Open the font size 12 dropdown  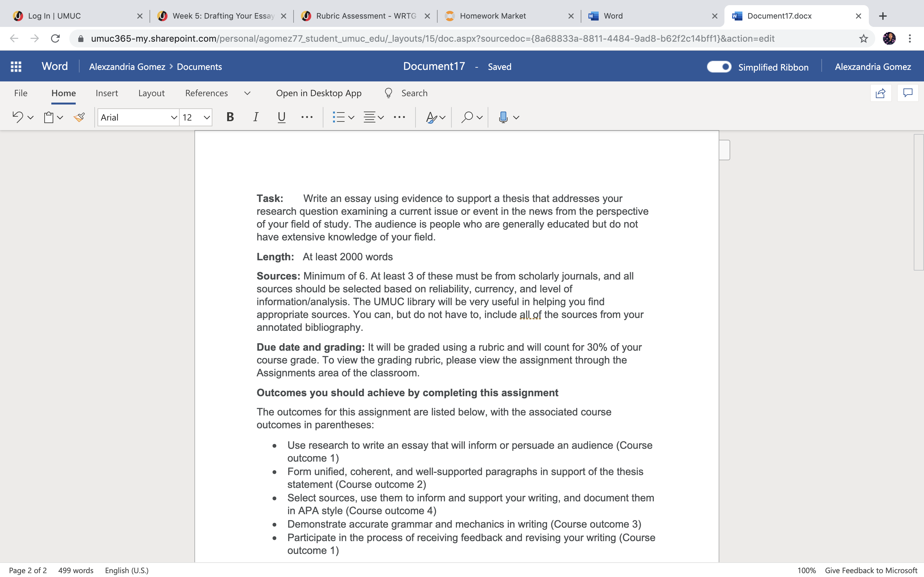coord(207,118)
